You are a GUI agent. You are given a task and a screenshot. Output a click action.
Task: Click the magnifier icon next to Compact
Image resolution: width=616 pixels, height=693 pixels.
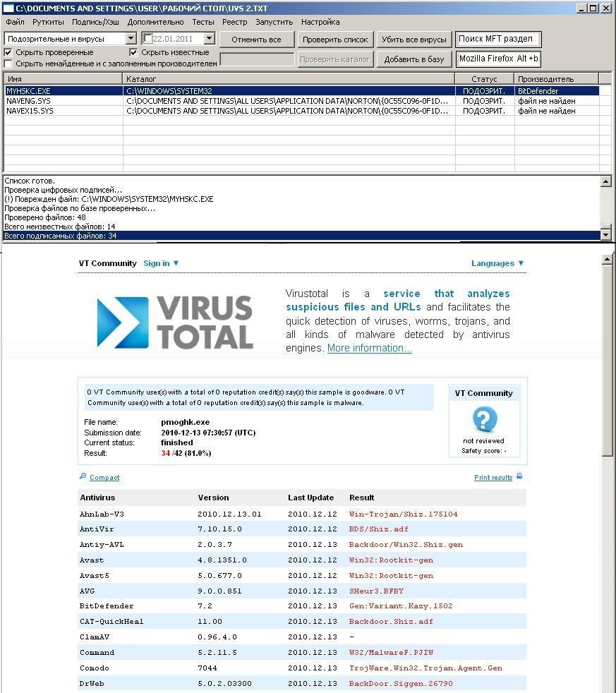(83, 476)
